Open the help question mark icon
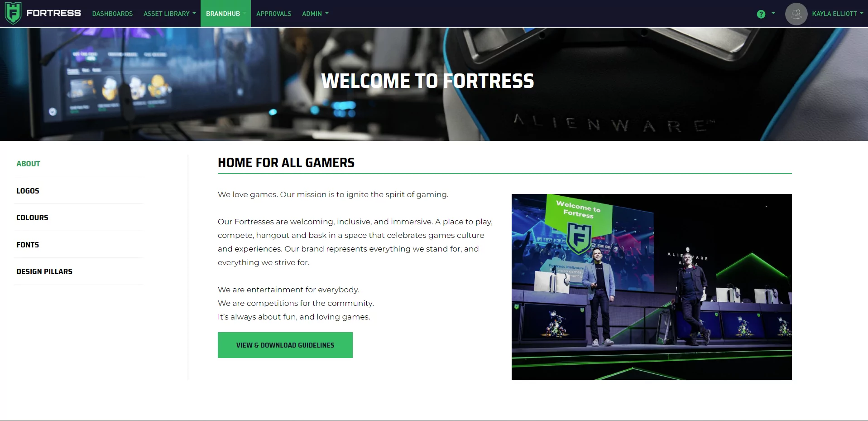This screenshot has width=868, height=421. pos(761,14)
